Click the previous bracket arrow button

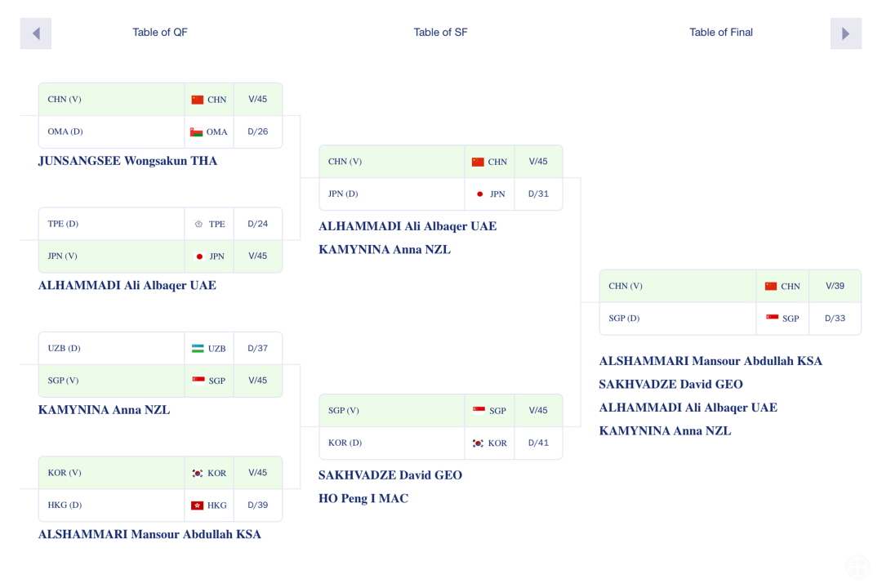tap(36, 33)
